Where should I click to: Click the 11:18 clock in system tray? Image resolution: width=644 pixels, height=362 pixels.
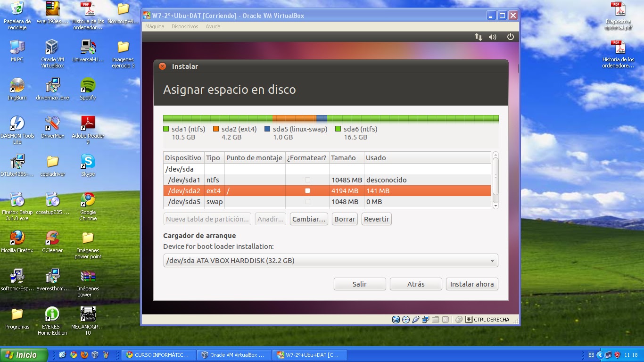(631, 355)
